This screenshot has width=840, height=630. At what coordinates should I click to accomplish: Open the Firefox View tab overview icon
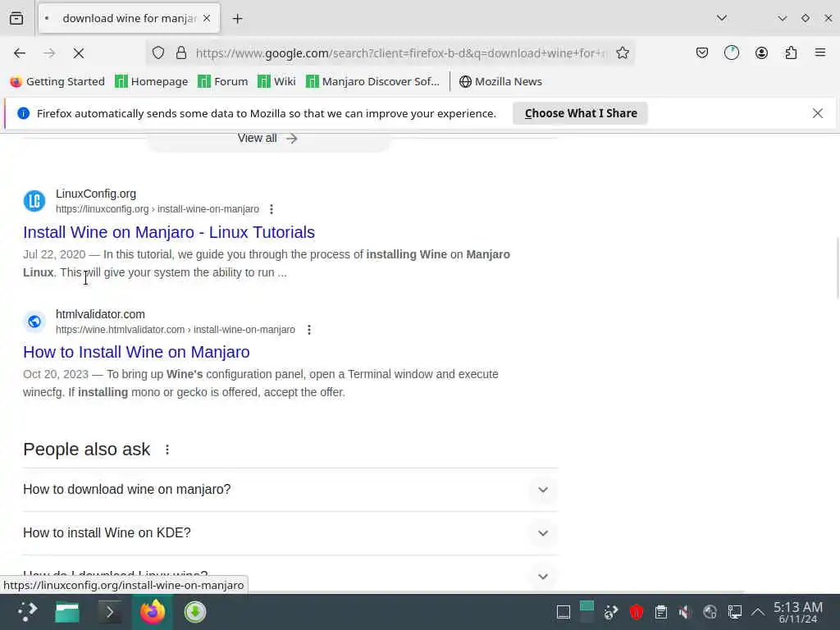pyautogui.click(x=16, y=18)
